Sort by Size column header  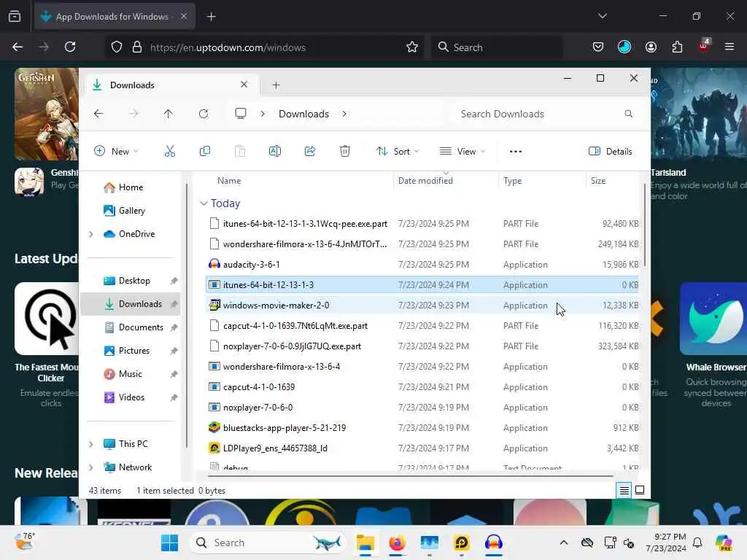coord(598,181)
